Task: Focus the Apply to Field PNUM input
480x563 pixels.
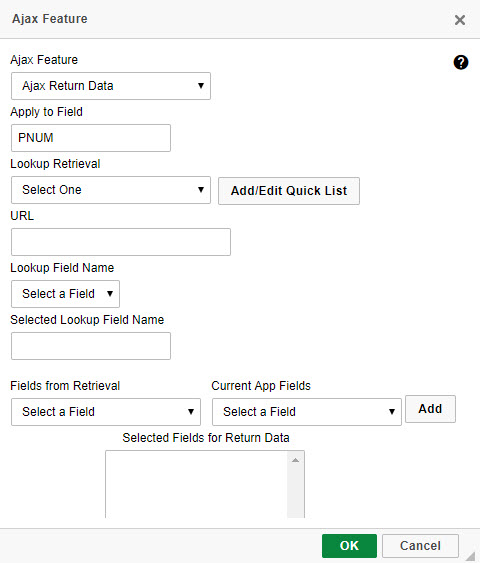Action: click(91, 138)
